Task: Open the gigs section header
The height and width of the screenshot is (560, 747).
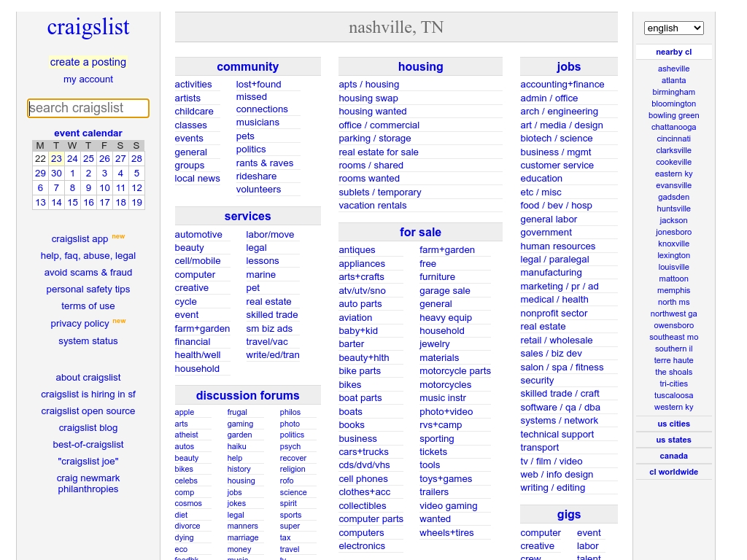Action: point(569,515)
